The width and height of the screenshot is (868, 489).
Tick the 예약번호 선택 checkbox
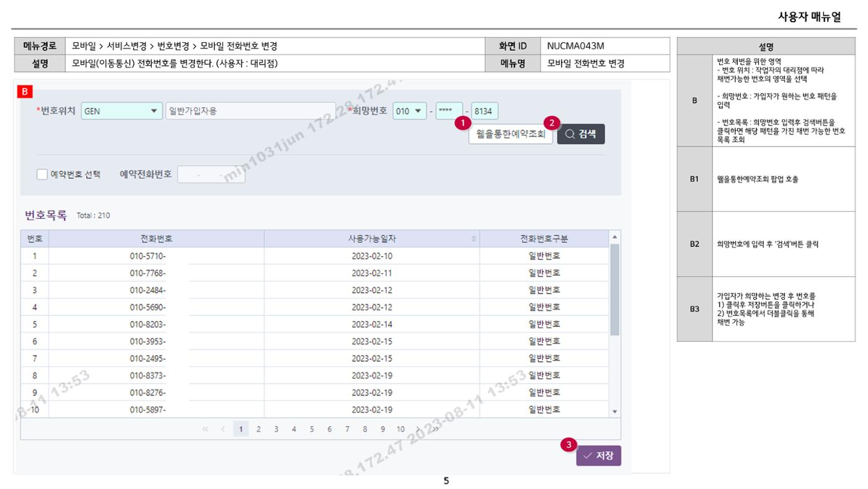(x=42, y=174)
